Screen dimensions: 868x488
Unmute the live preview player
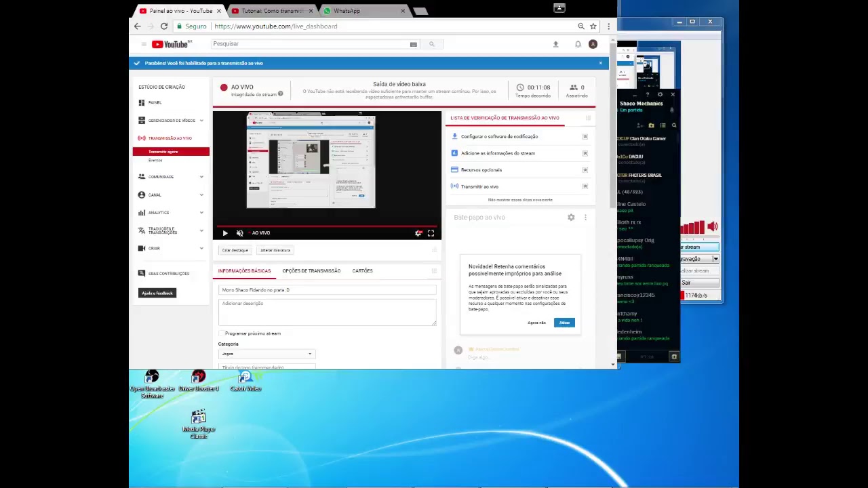pos(239,233)
